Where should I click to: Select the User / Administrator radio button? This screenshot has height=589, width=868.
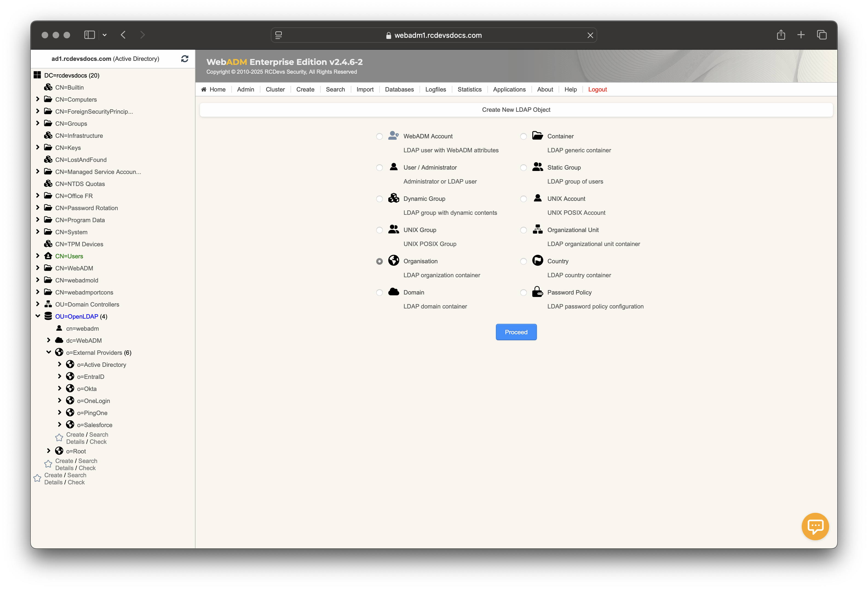(x=380, y=167)
